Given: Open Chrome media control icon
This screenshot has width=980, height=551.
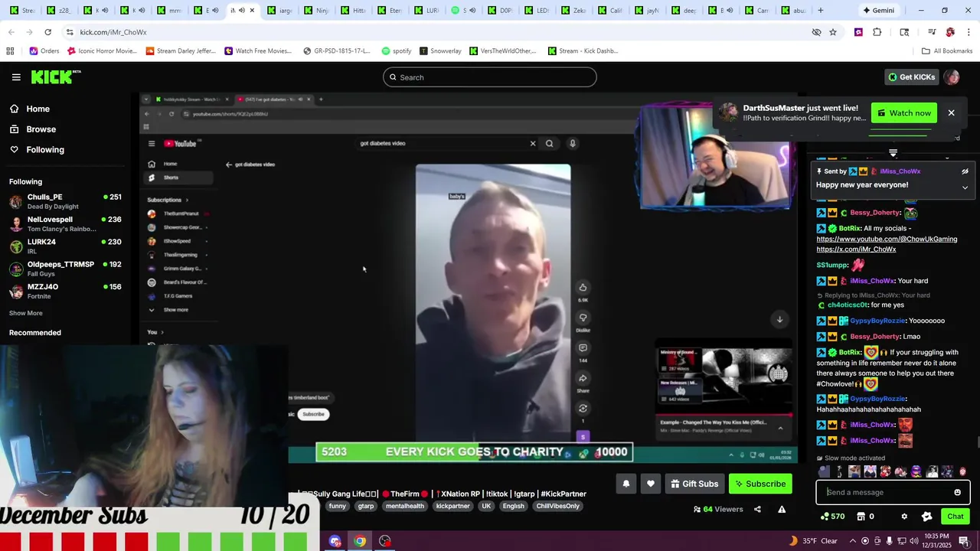Looking at the screenshot, I should click(932, 32).
